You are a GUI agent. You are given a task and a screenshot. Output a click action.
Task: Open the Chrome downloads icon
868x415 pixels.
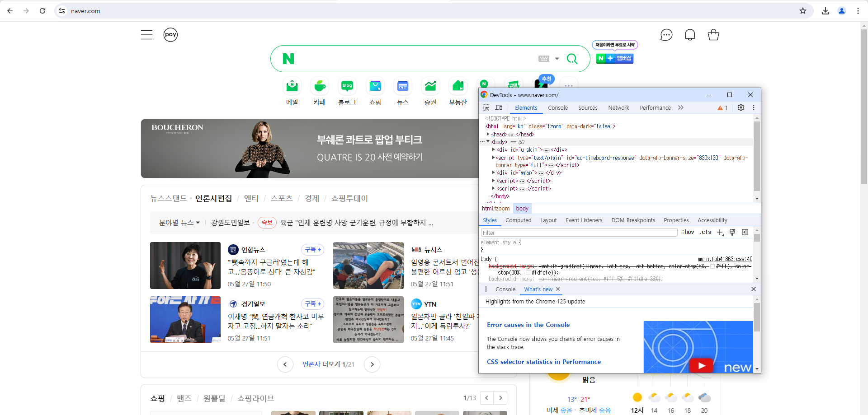pyautogui.click(x=826, y=11)
